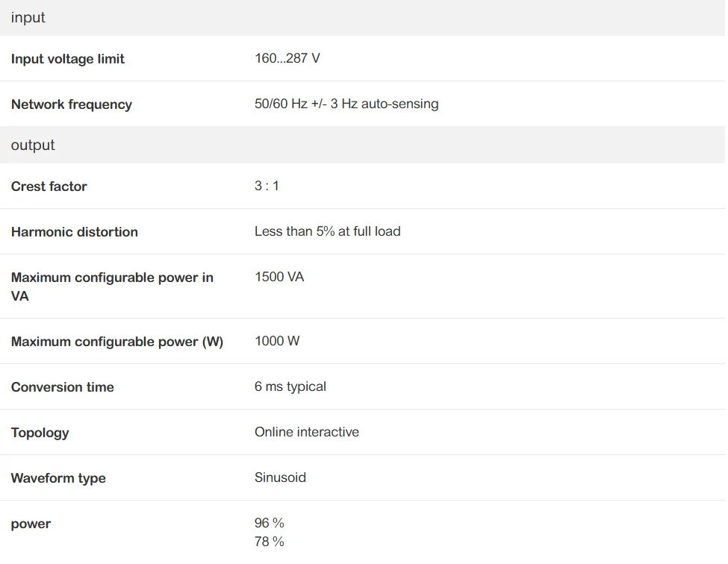Click the "Input voltage limit" label

(x=68, y=59)
